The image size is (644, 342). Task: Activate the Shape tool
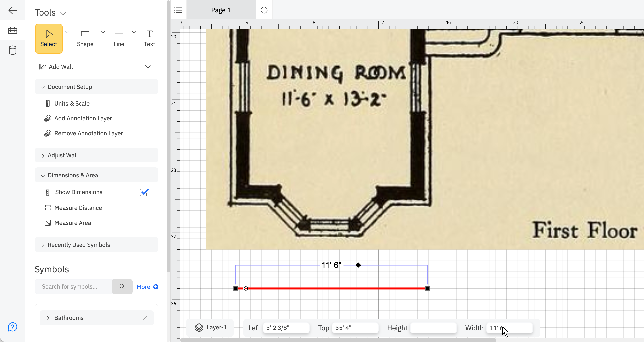(x=85, y=38)
